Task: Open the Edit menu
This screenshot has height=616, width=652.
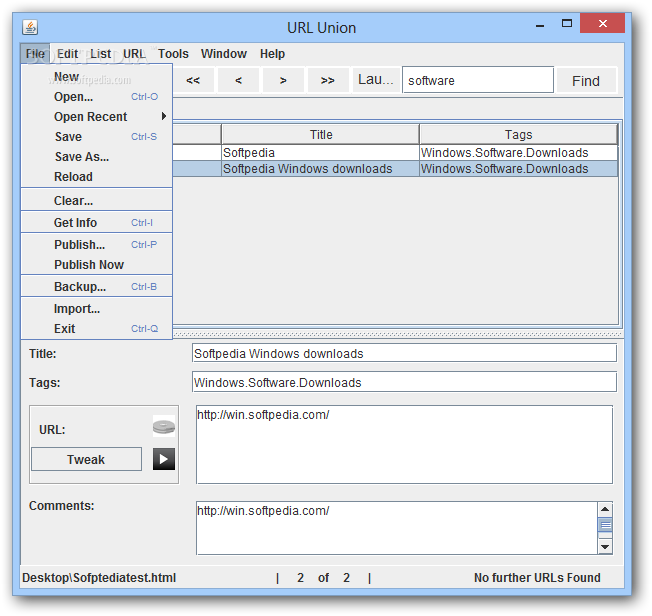Action: (67, 54)
